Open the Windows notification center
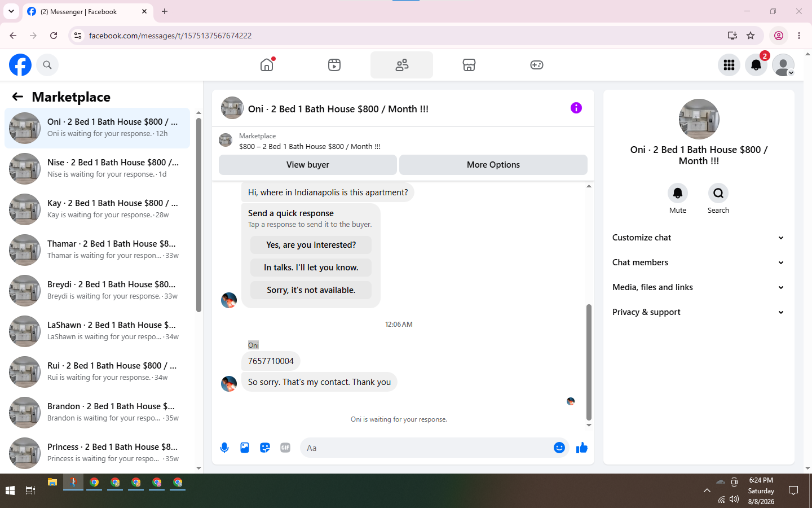 [793, 491]
